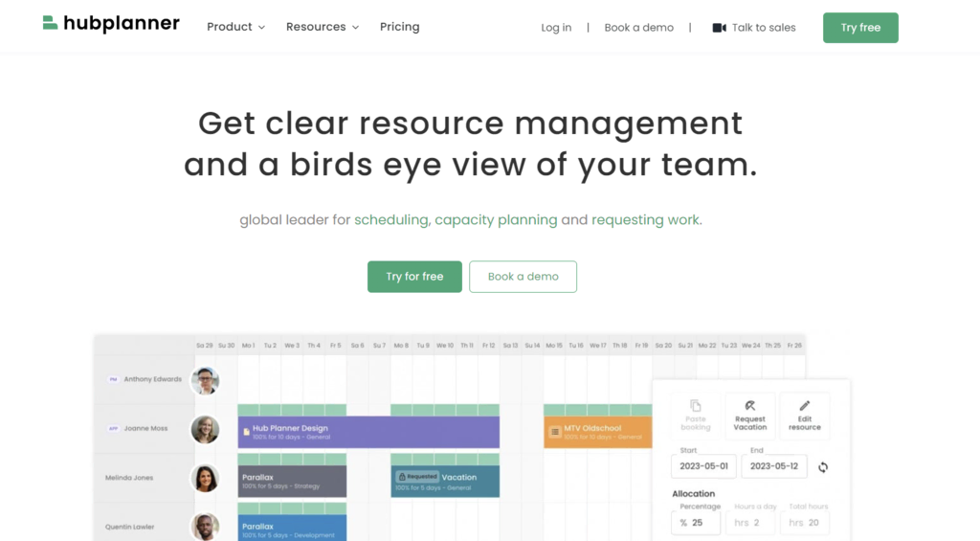Click the Quentin Lawler resource name
The width and height of the screenshot is (980, 541).
[x=129, y=527]
